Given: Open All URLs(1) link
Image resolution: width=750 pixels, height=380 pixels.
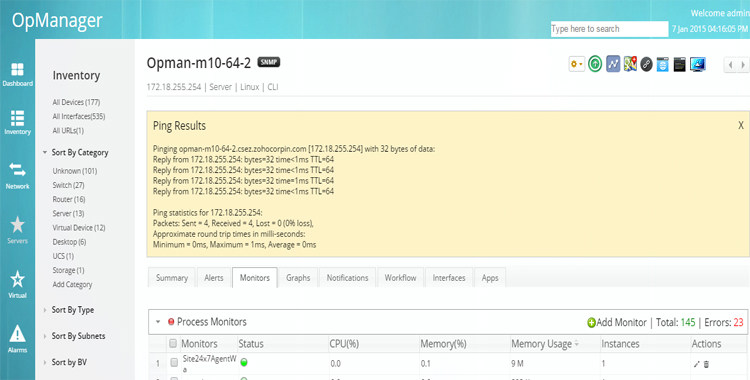Looking at the screenshot, I should click(x=68, y=131).
